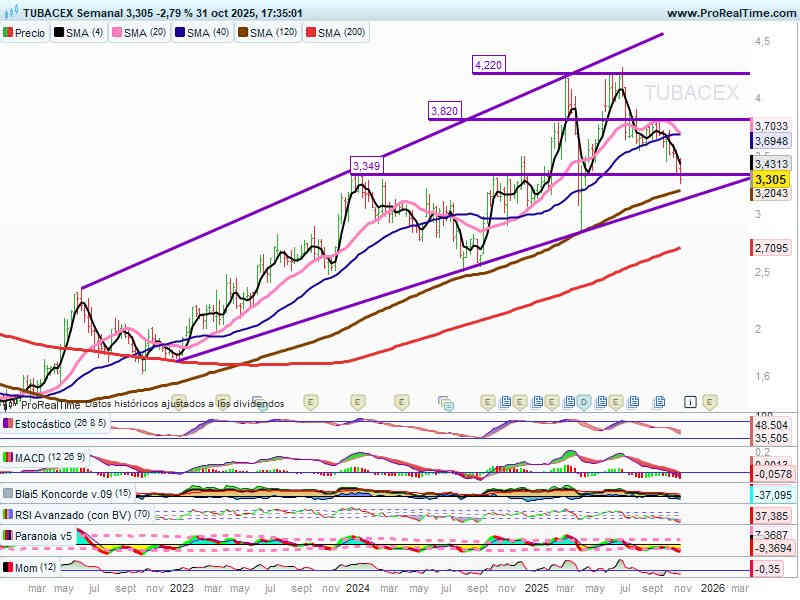Click the Blai5 Koncorde panel icon
The height and width of the screenshot is (600, 800).
pos(8,493)
